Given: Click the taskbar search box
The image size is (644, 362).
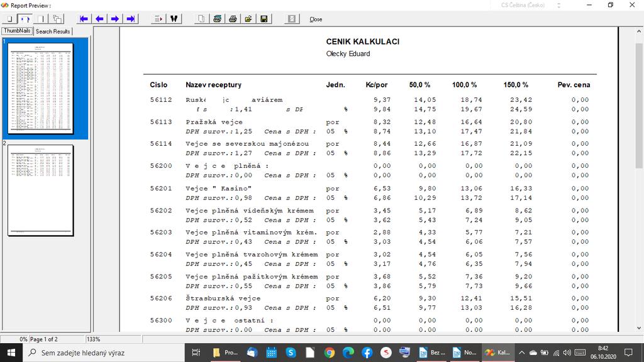Looking at the screenshot, I should pyautogui.click(x=104, y=353).
